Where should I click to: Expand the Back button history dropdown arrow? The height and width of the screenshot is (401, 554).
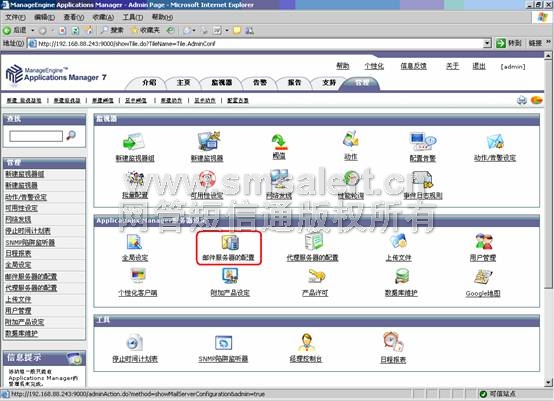tap(33, 30)
